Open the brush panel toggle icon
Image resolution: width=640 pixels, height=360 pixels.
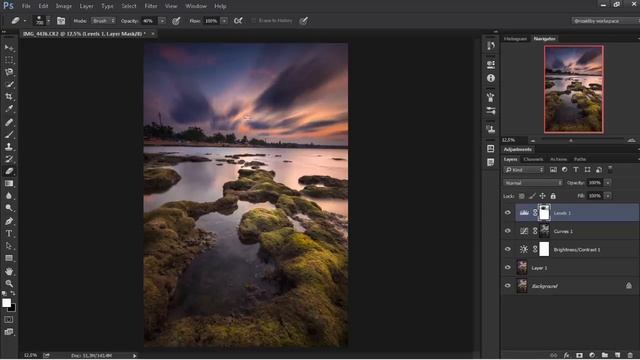61,21
